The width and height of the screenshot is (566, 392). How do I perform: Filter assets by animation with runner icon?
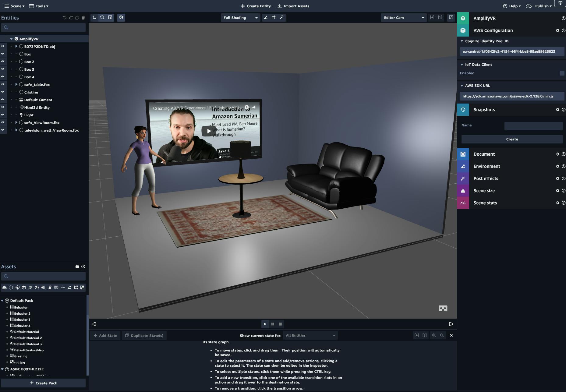(30, 287)
